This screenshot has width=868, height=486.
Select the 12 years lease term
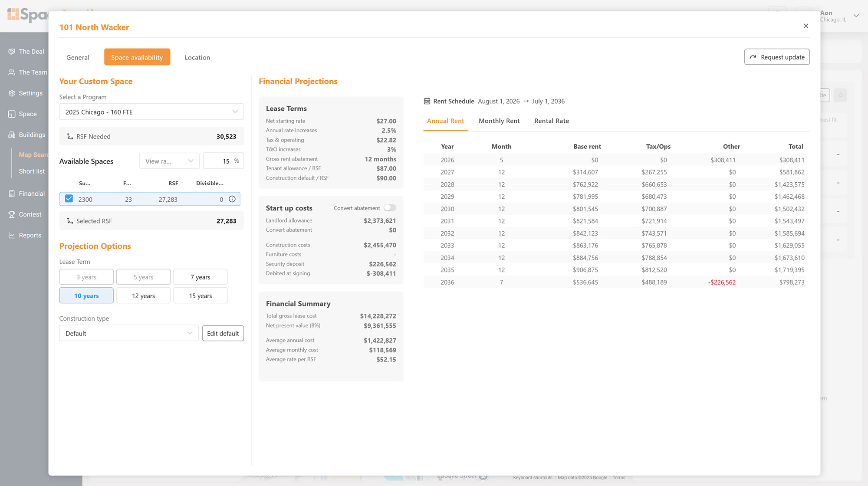[x=143, y=296]
